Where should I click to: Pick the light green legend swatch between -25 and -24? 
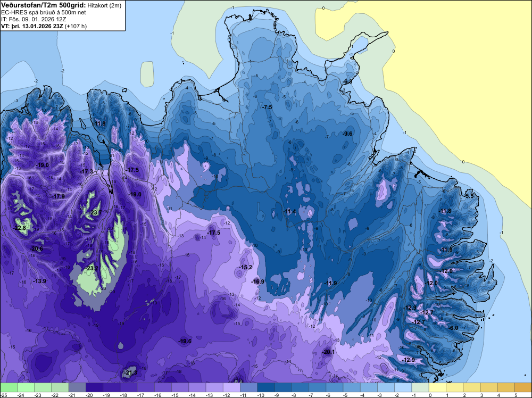coord(9,387)
